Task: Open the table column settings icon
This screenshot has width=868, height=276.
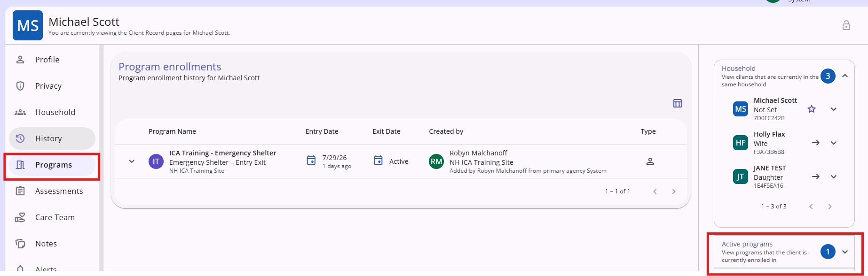Action: point(677,103)
